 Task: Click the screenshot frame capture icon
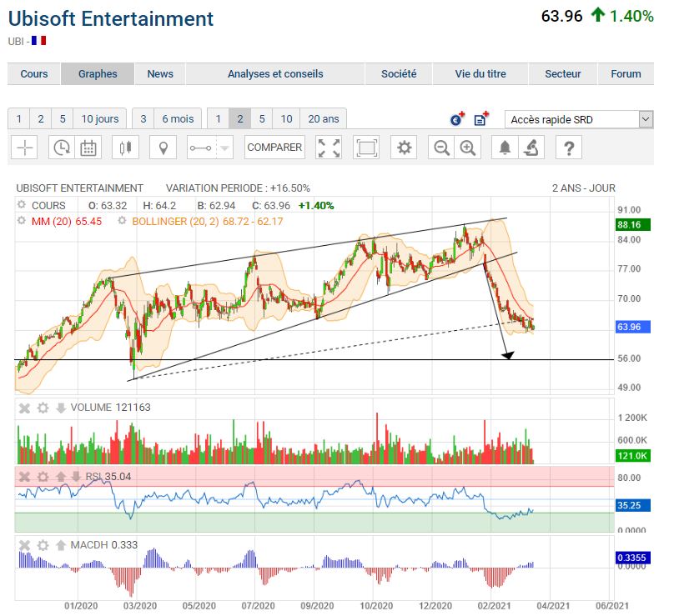click(366, 148)
